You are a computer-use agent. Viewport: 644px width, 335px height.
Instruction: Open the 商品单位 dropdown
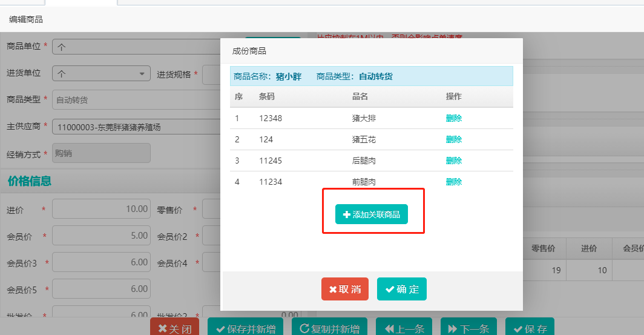(x=136, y=47)
